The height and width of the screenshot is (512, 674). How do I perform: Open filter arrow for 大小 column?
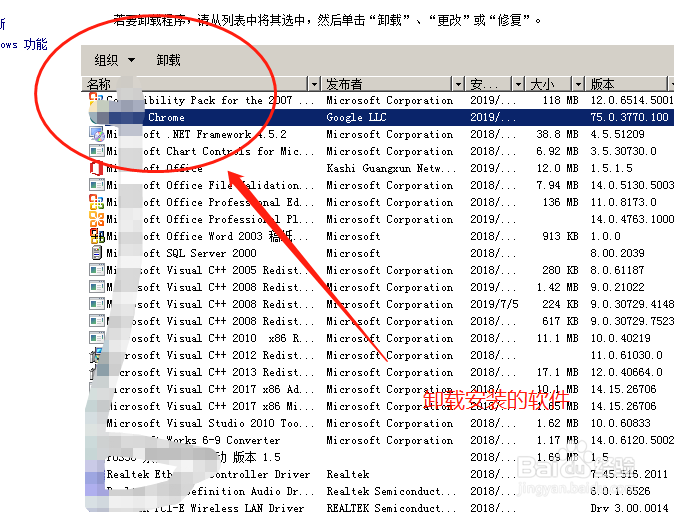(578, 84)
